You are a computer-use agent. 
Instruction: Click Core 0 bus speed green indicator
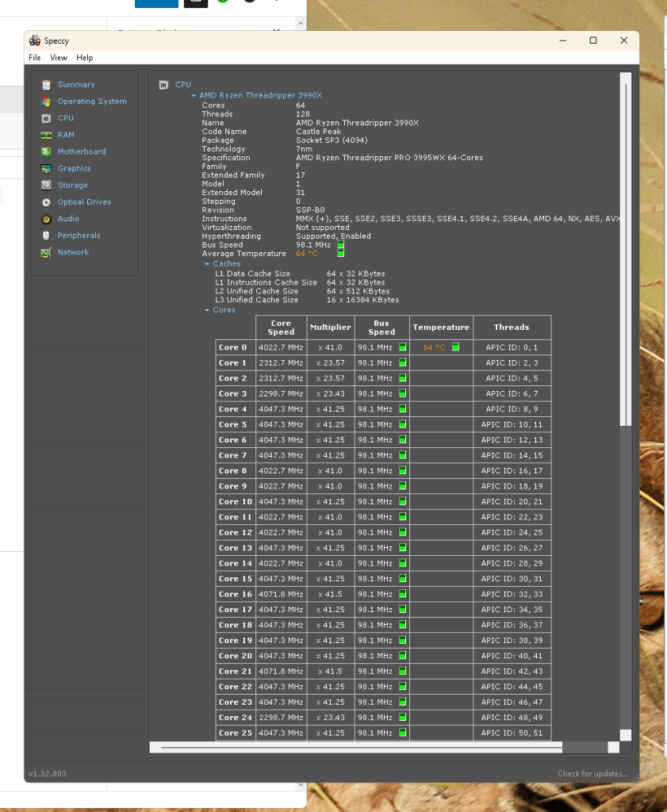(402, 347)
